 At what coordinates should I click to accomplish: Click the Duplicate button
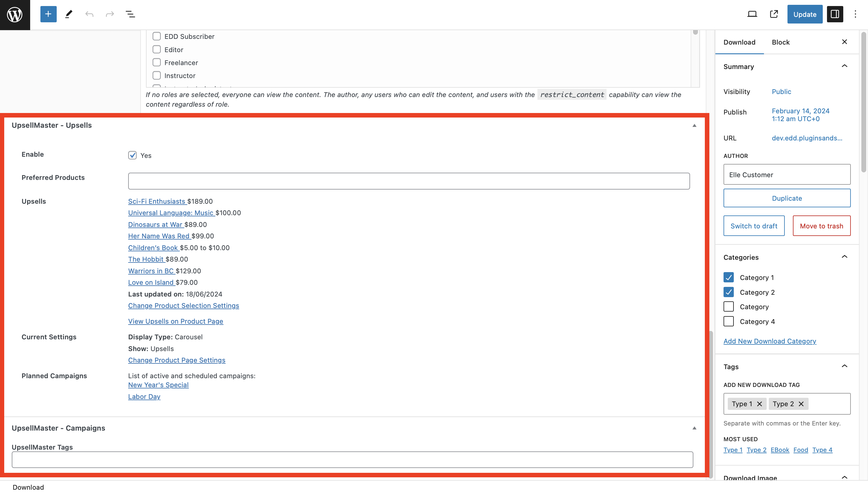point(787,198)
